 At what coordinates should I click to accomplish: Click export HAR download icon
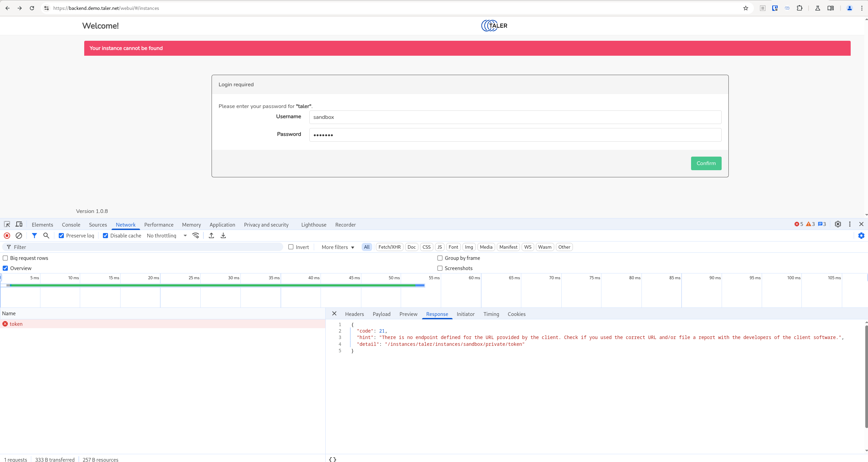(223, 235)
